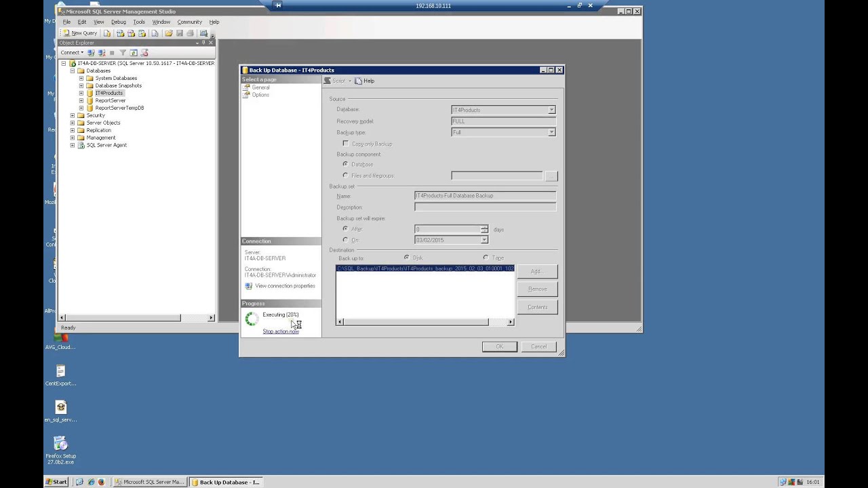Viewport: 868px width, 488px height.
Task: Open the Connect dropdown in Object Explorer
Action: point(72,52)
